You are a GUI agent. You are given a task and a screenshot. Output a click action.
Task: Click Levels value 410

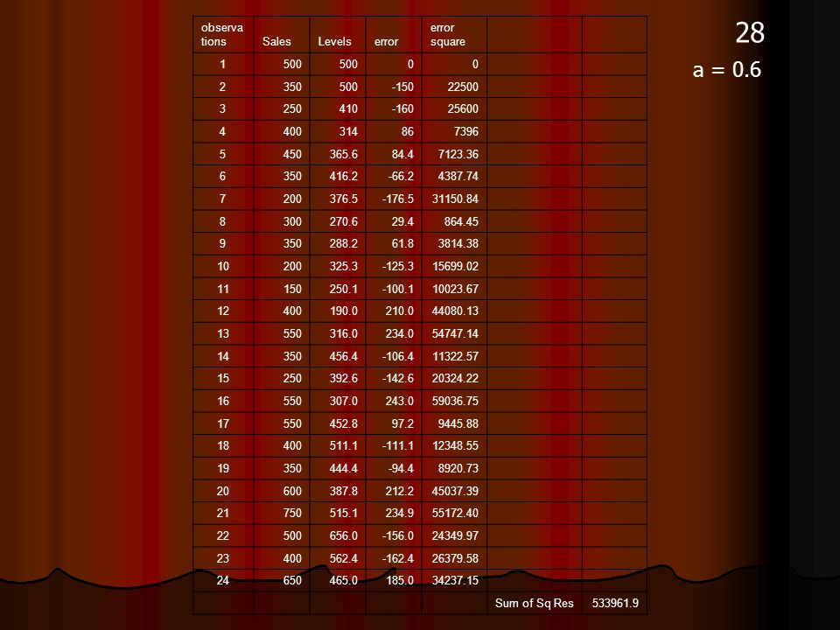coord(348,108)
